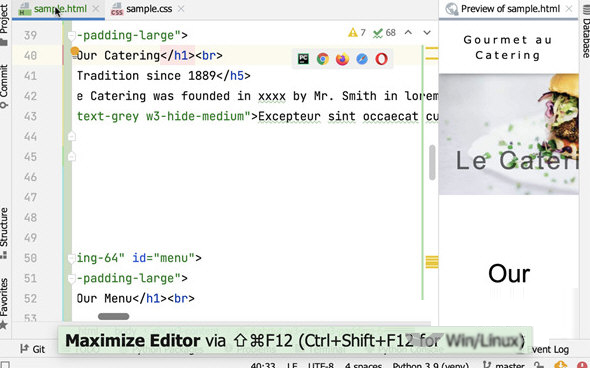Click 'founded in xxxx by Mr. Smith' text

[279, 96]
